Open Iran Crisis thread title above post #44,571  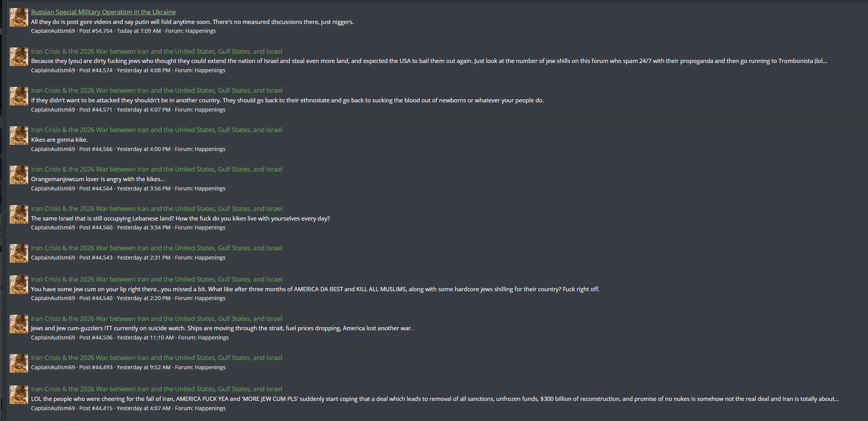click(x=156, y=90)
